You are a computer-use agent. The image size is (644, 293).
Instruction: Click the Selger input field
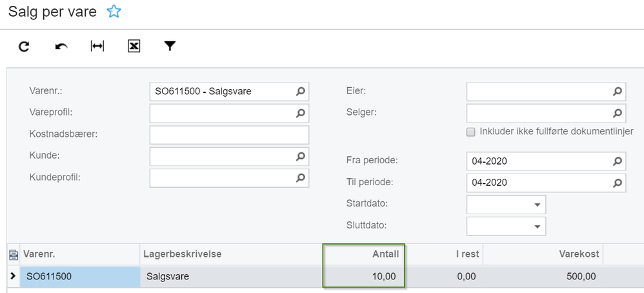547,113
